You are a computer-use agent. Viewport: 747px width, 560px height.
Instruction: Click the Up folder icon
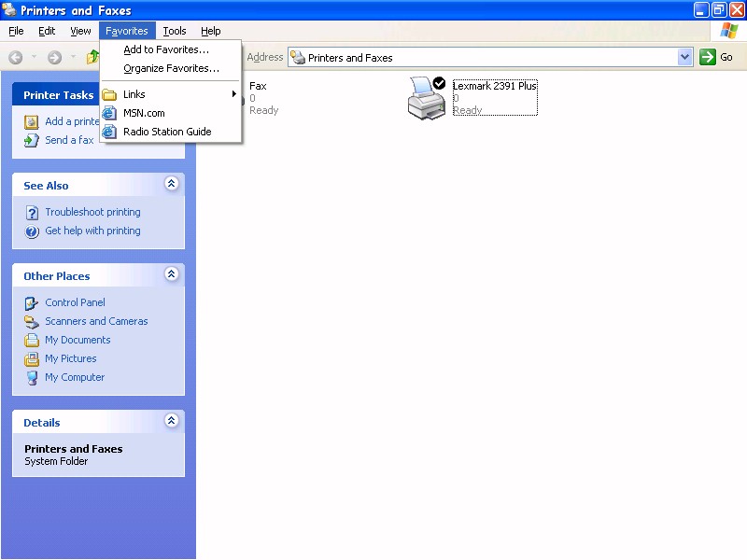click(92, 58)
